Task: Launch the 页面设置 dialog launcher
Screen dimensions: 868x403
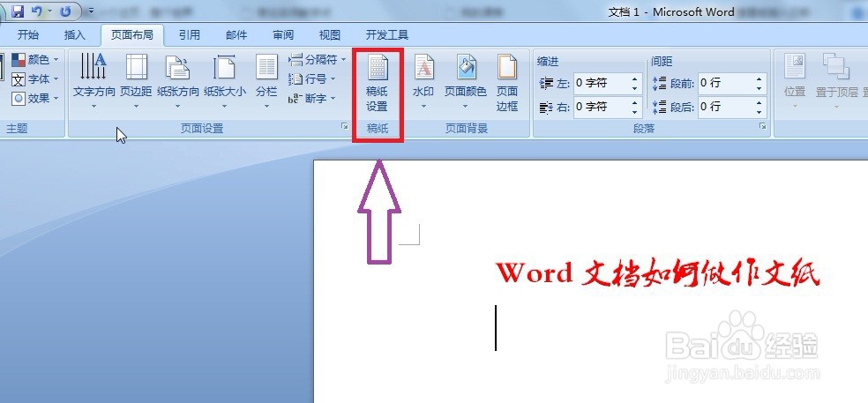Action: click(346, 127)
